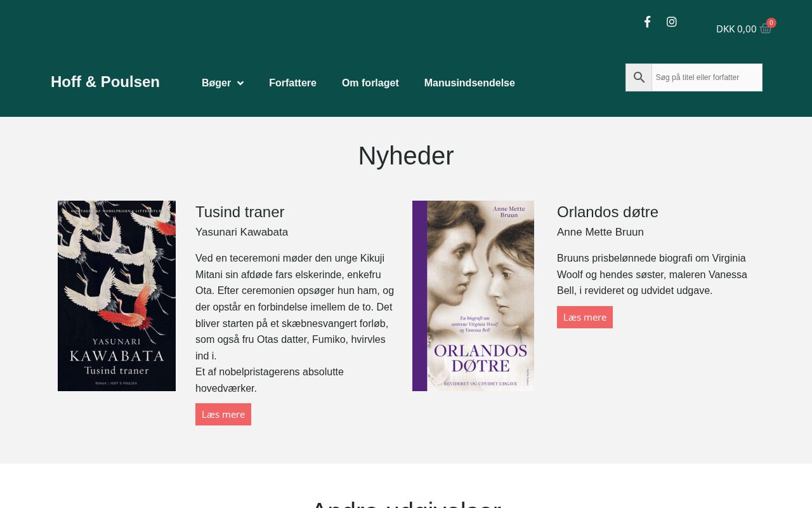Open the Facebook page icon
Screen dimensions: 812x508
[647, 22]
